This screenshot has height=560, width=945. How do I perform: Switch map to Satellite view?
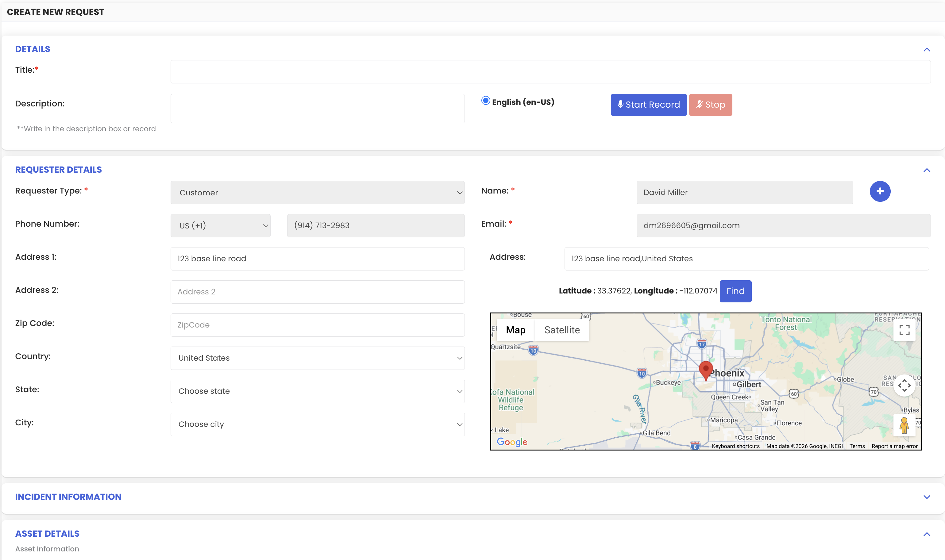(x=562, y=330)
